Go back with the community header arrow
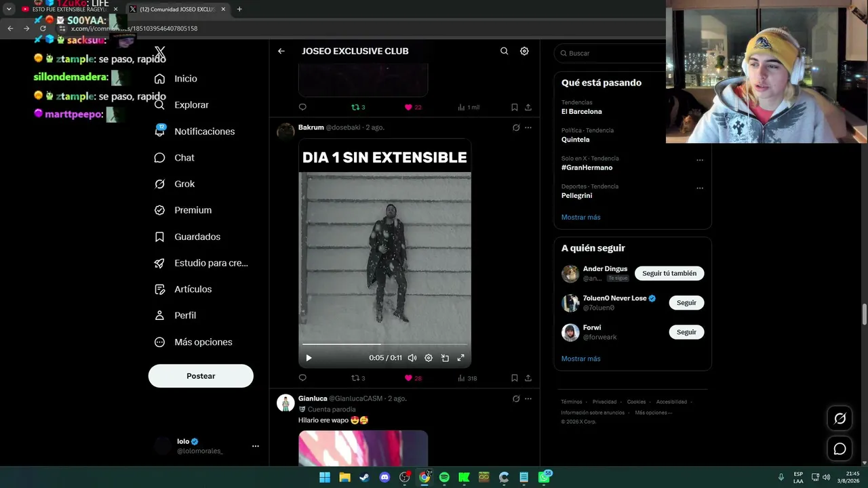The width and height of the screenshot is (868, 488). click(x=281, y=51)
